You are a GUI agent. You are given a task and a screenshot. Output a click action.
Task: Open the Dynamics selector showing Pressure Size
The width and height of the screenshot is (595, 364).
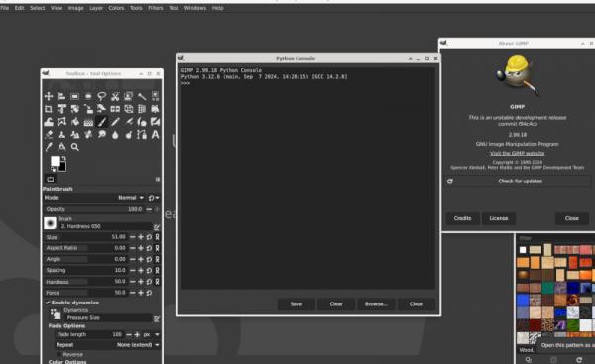108,318
